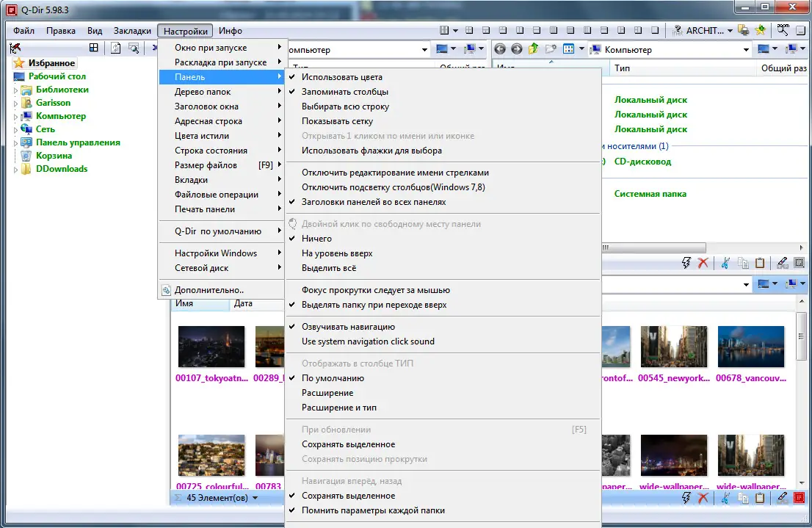Open the Файл menu
Screen dimensions: 812x528
click(x=23, y=31)
